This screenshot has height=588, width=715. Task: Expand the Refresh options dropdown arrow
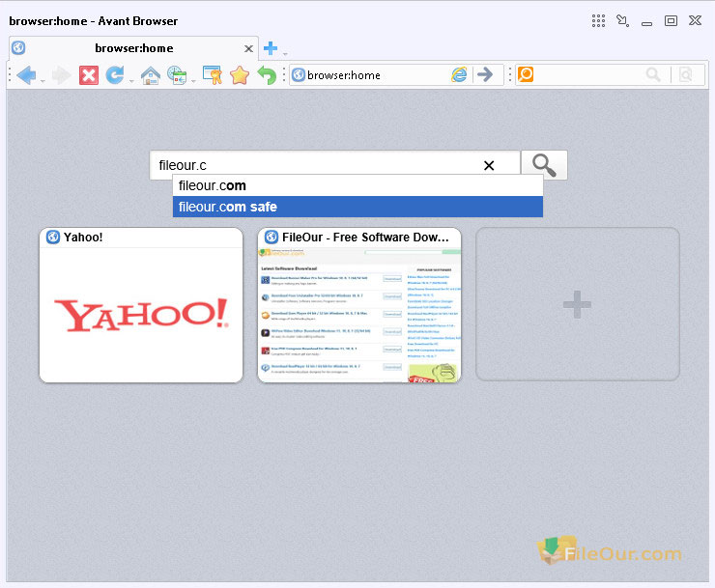point(130,79)
